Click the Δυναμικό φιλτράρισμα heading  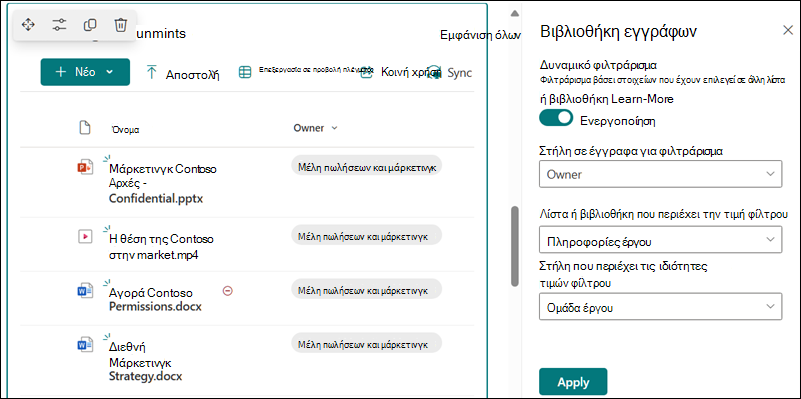(x=598, y=65)
